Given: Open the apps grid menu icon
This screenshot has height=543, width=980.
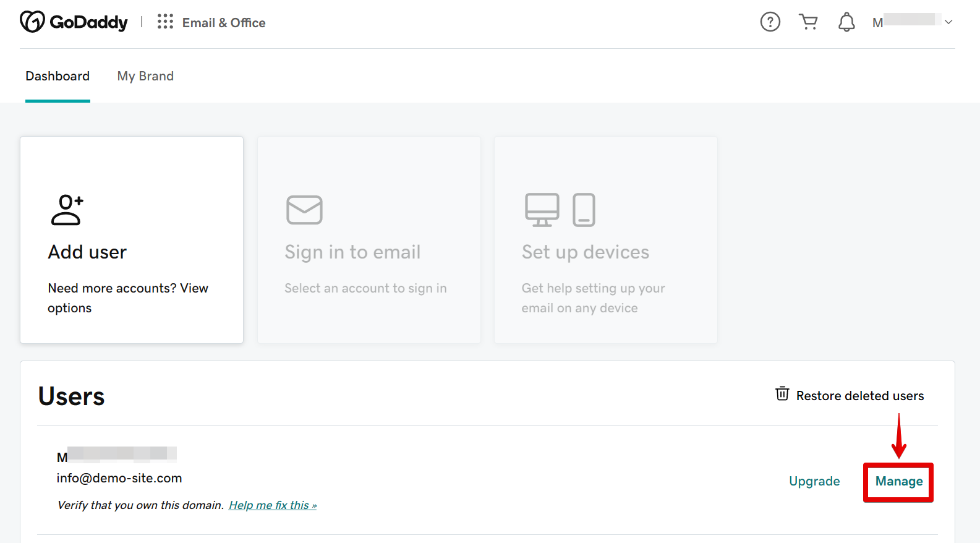Looking at the screenshot, I should tap(165, 22).
